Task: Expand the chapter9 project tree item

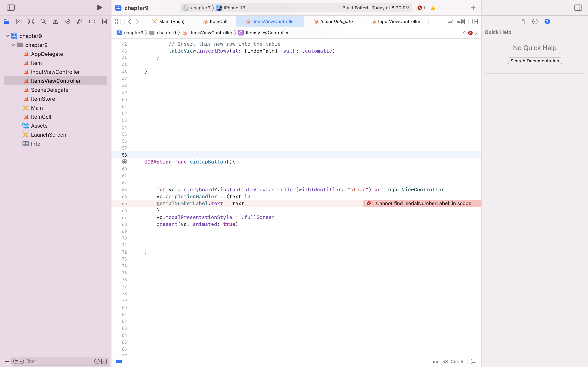Action: click(x=7, y=36)
